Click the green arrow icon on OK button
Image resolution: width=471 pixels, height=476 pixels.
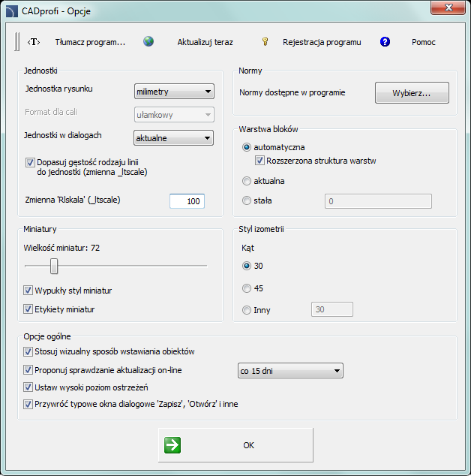coord(172,445)
